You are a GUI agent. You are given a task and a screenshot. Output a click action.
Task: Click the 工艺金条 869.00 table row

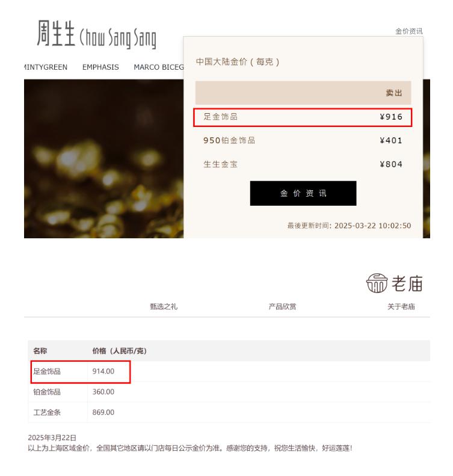point(229,412)
